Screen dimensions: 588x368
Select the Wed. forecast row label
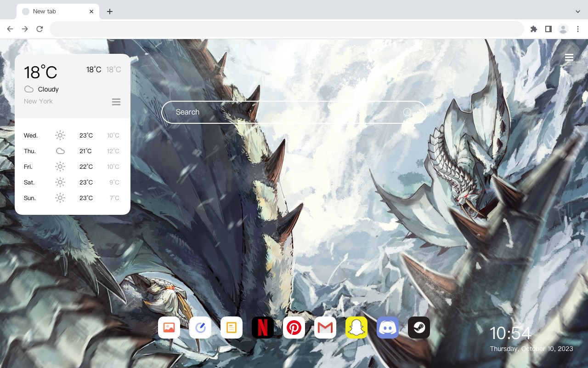[31, 135]
